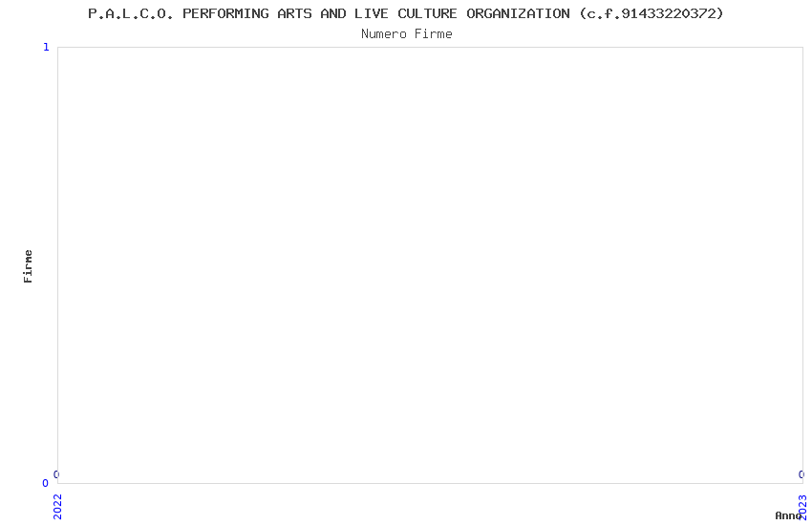Click the word CULTURE in the chart title
812x525 pixels.
(x=427, y=13)
